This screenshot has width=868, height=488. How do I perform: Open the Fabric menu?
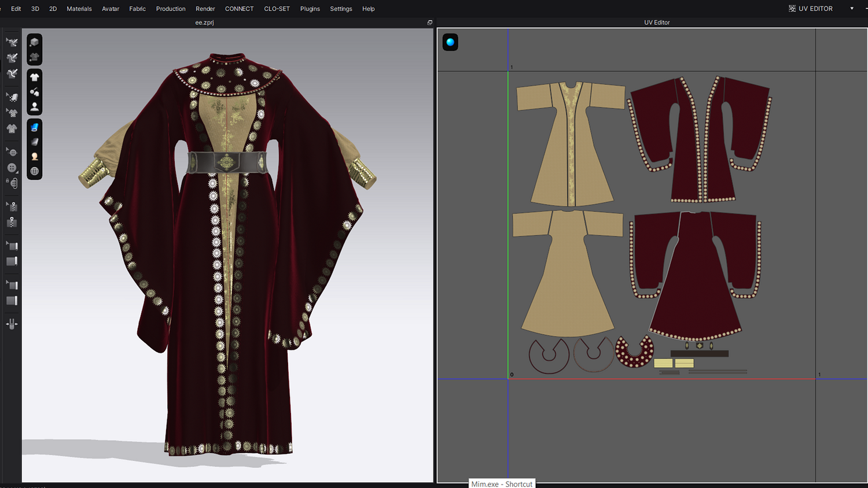point(138,9)
